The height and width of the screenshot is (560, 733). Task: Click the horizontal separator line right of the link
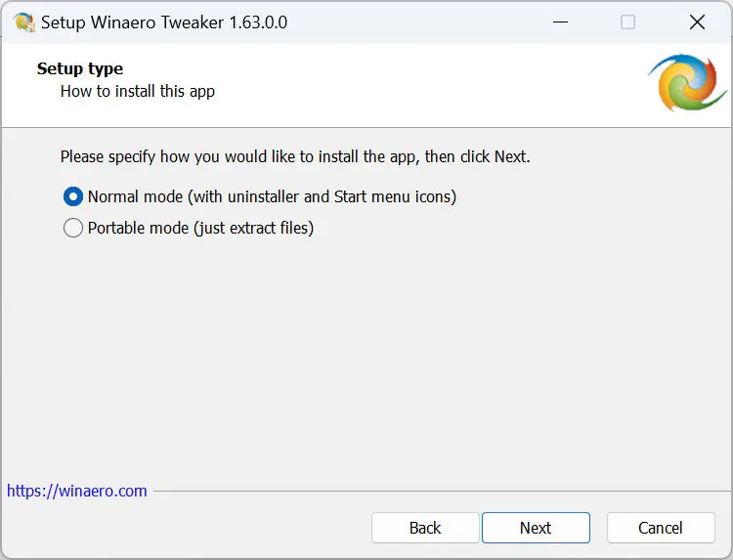pos(440,491)
